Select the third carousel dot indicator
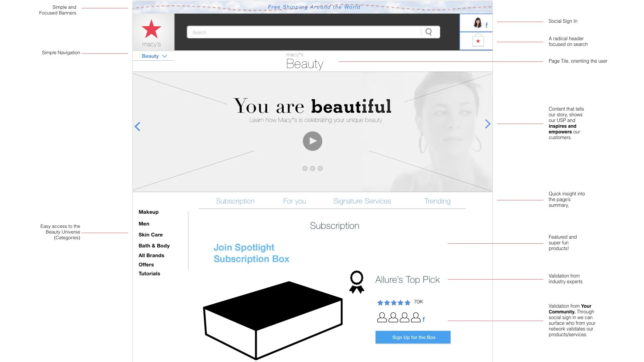 point(320,169)
